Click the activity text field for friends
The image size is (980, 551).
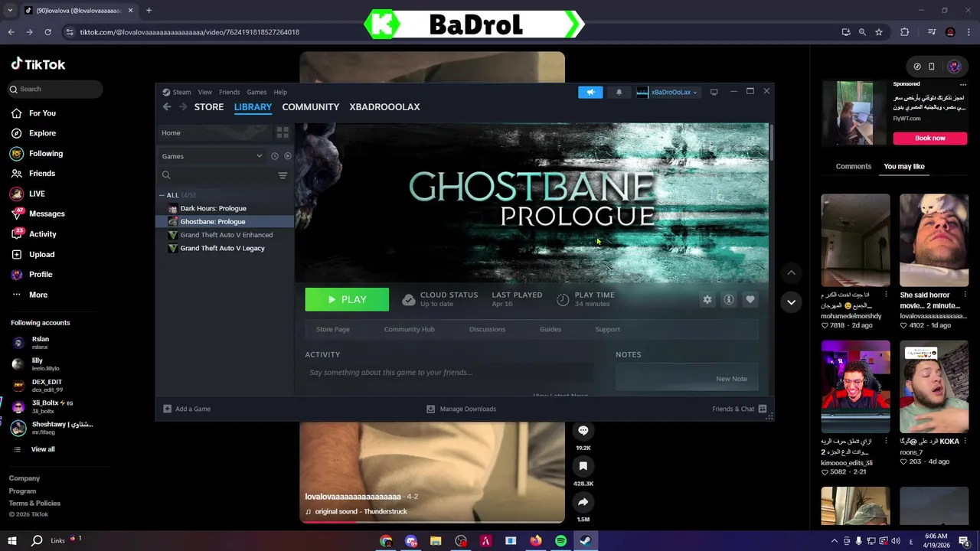(x=449, y=373)
